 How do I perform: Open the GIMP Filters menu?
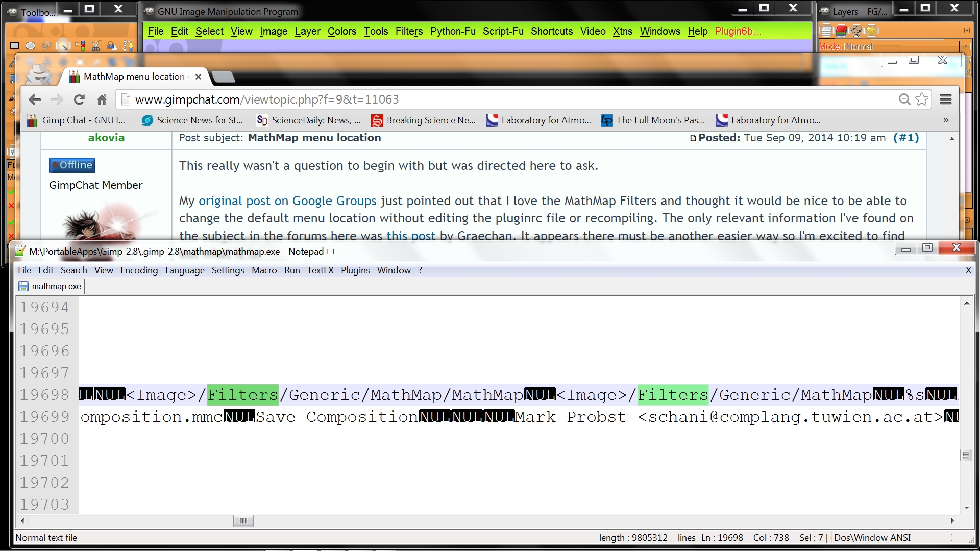pos(409,31)
